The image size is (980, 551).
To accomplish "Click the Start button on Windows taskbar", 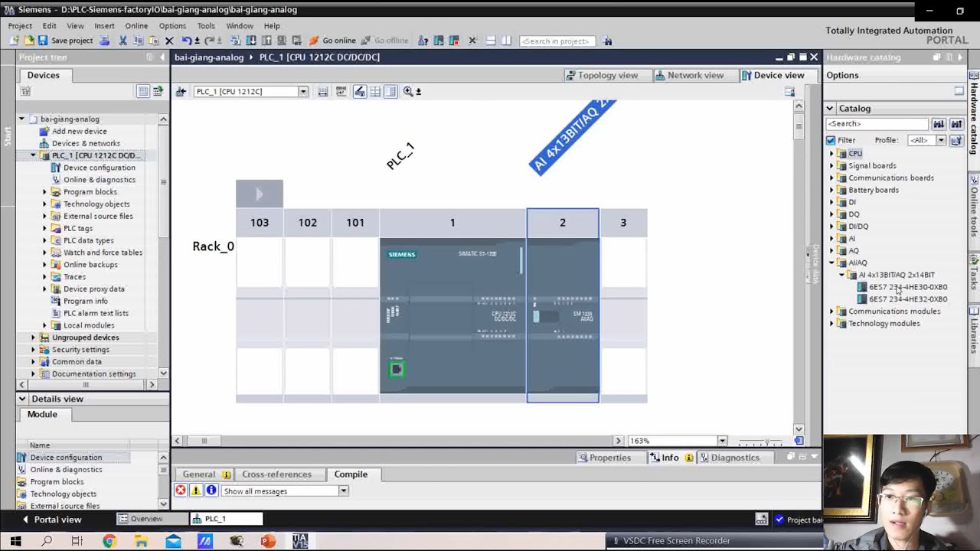I will point(15,541).
